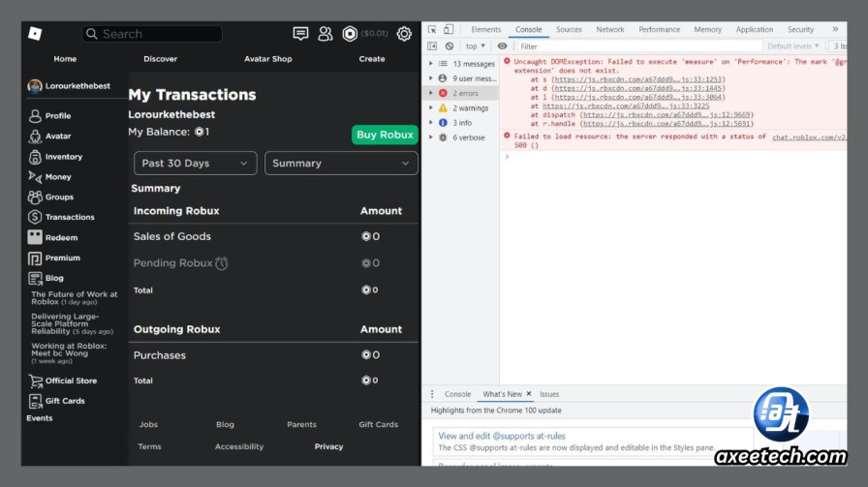
Task: Open the Summary dropdown
Action: click(x=341, y=164)
